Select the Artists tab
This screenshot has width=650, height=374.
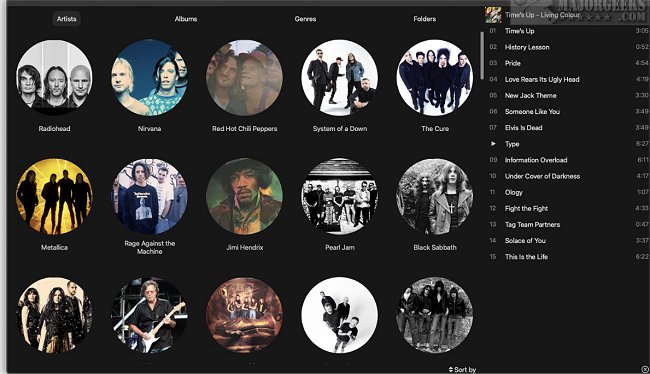pyautogui.click(x=66, y=19)
